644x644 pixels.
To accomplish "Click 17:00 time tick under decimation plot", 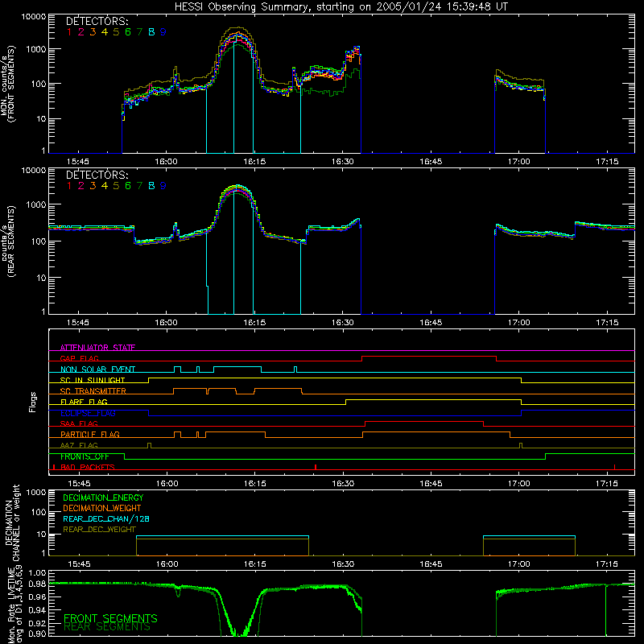I will tap(518, 564).
